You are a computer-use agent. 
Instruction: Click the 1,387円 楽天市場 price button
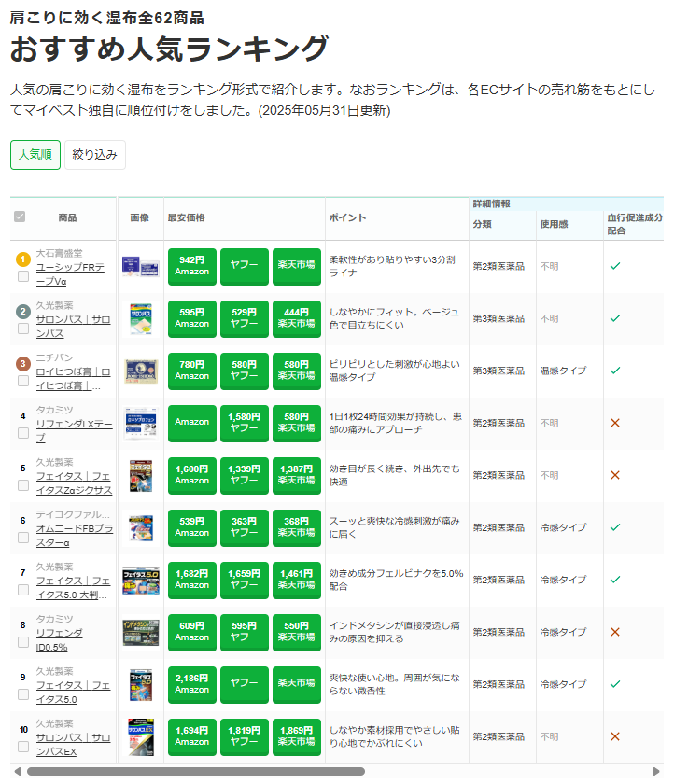click(x=297, y=475)
